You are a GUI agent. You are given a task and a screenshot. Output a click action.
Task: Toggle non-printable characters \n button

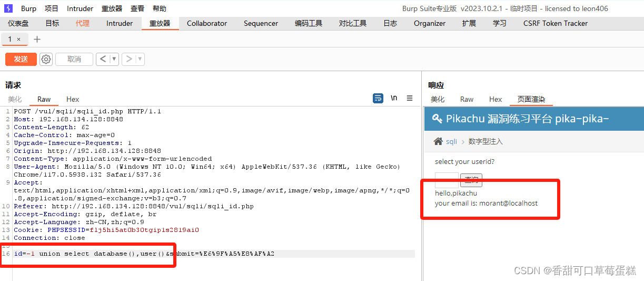click(394, 98)
